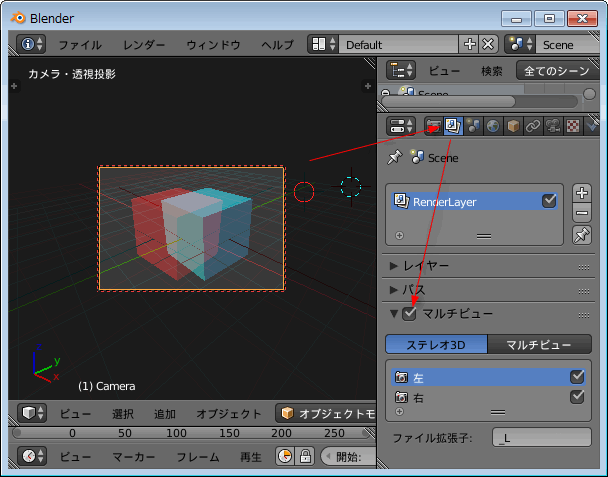Click the timeline frame ruler at 100
Screen dimensions: 608x477
point(176,433)
